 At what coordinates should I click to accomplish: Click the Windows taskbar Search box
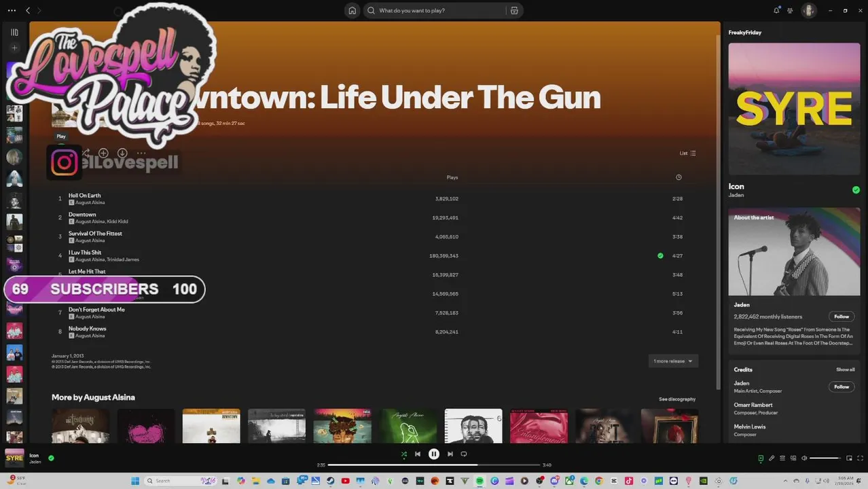181,481
